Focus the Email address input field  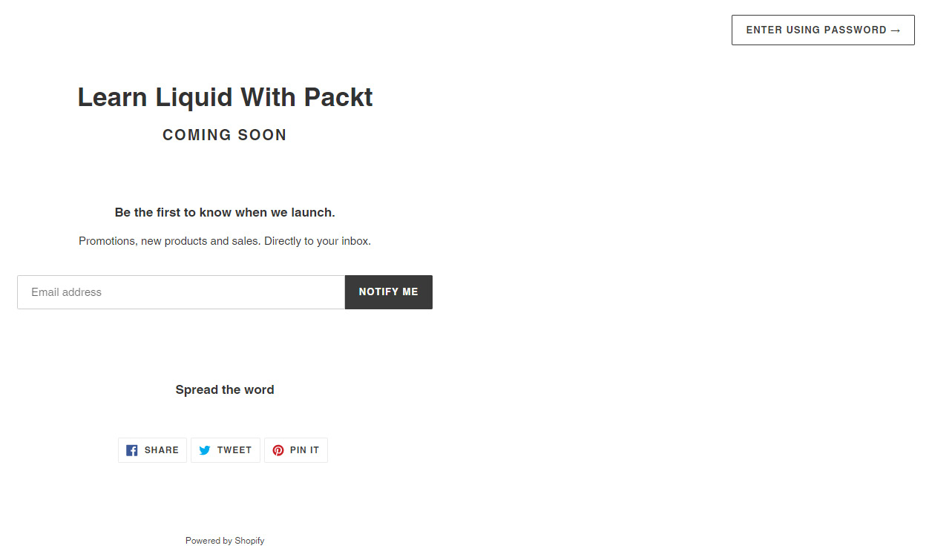pos(181,292)
